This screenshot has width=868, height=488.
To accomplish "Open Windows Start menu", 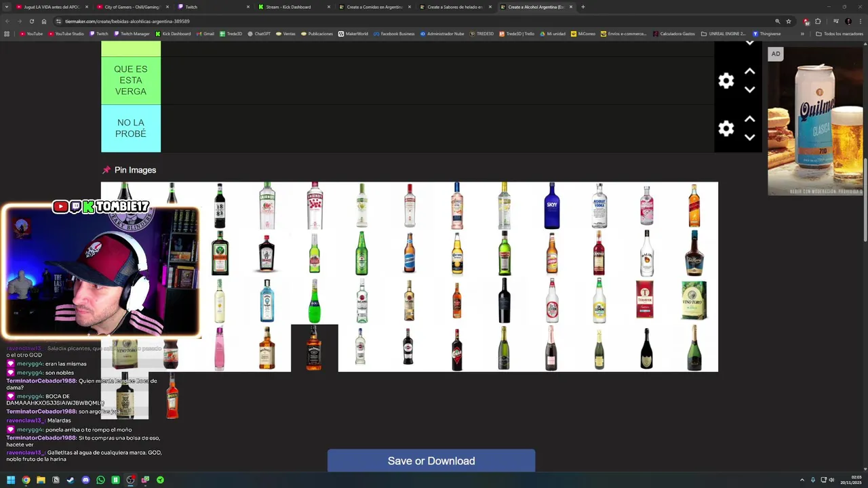I will (x=11, y=480).
